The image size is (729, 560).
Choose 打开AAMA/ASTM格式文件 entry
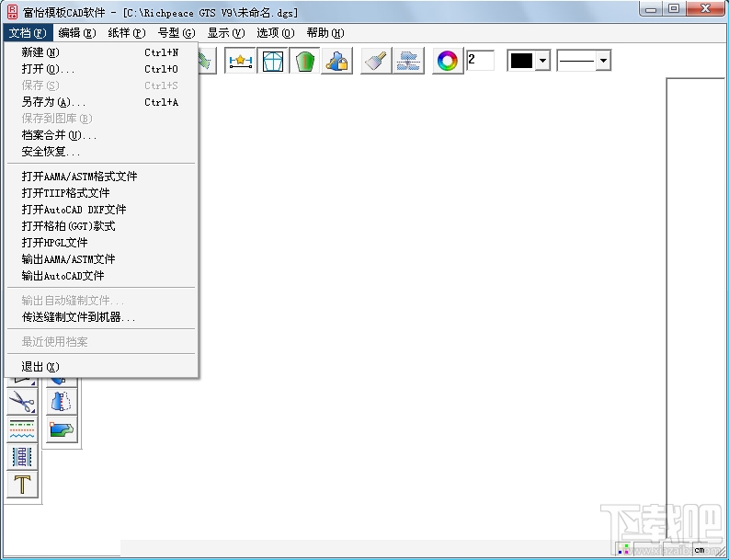coord(101,177)
